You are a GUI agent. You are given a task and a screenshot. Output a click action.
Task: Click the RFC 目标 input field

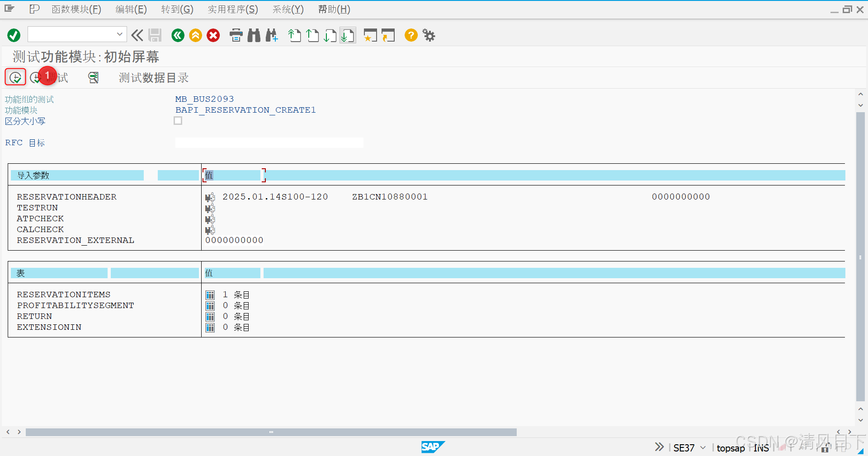pos(269,142)
